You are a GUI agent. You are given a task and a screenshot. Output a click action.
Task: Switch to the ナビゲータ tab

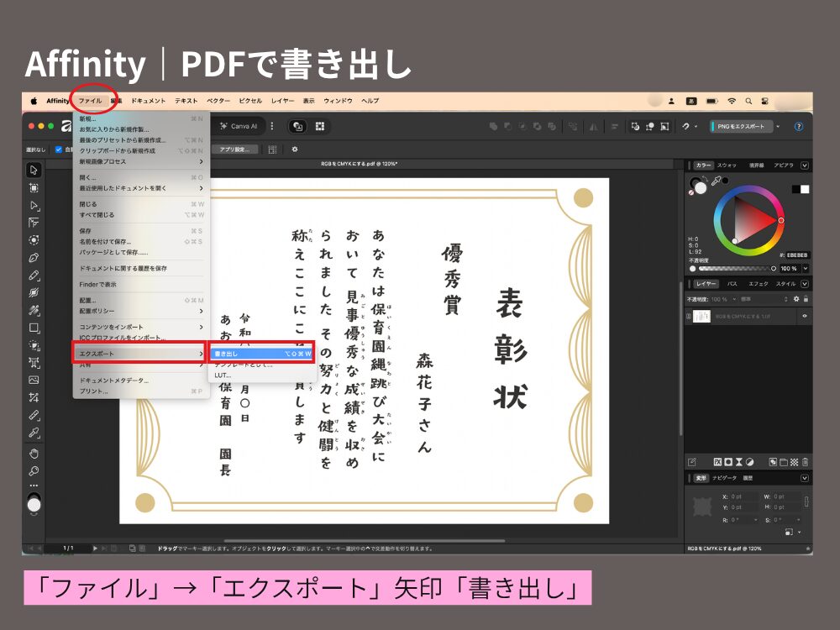[724, 478]
